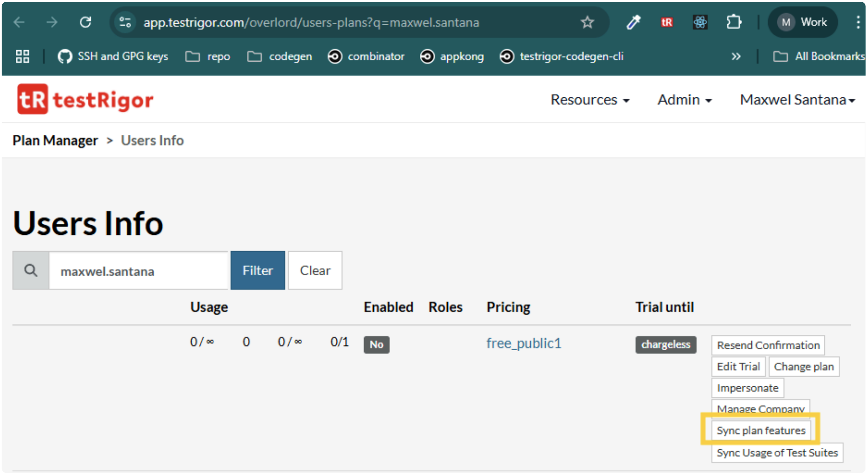868x474 pixels.
Task: Expand the Resources dropdown menu
Action: click(x=590, y=100)
